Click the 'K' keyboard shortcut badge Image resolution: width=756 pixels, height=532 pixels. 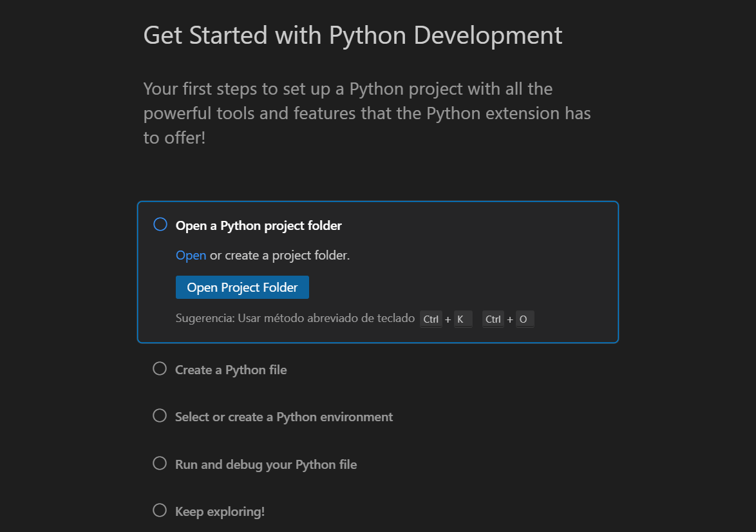click(460, 319)
